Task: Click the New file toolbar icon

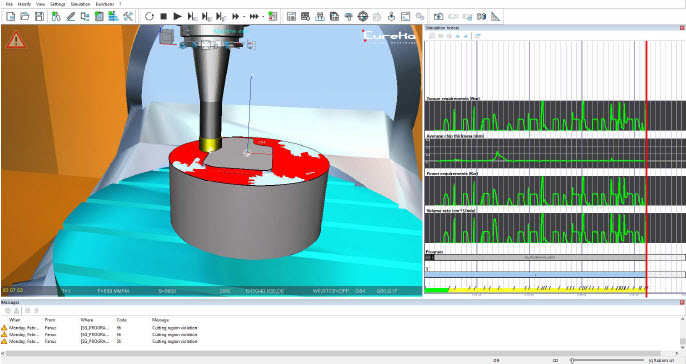Action: click(x=10, y=17)
